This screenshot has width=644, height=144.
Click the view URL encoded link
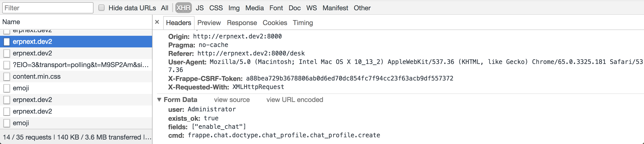point(294,100)
